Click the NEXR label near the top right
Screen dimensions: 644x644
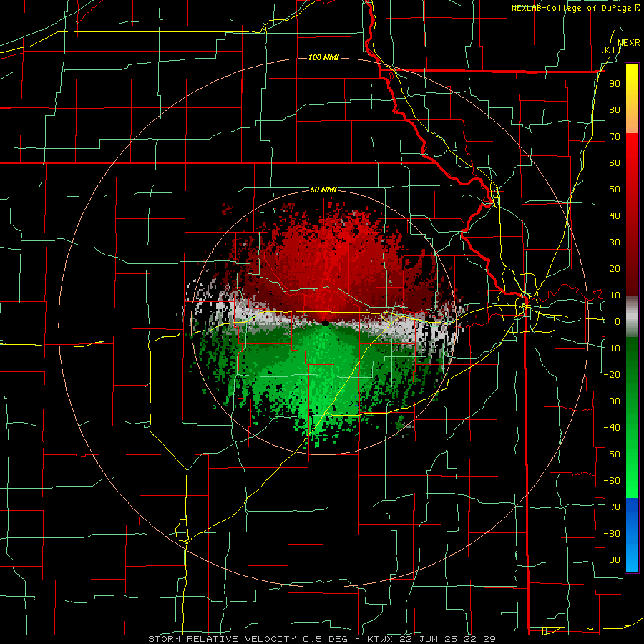point(629,43)
